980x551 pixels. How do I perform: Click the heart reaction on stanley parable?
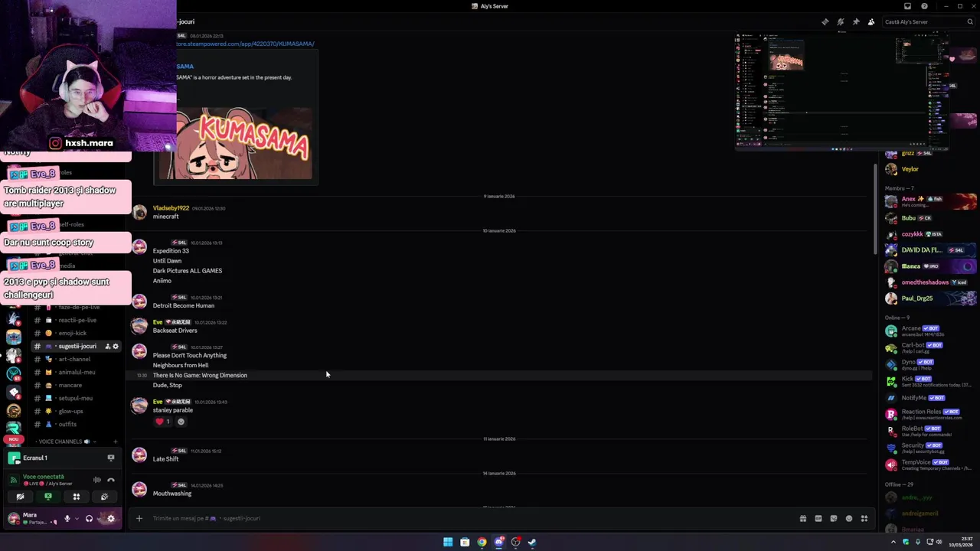coord(163,422)
